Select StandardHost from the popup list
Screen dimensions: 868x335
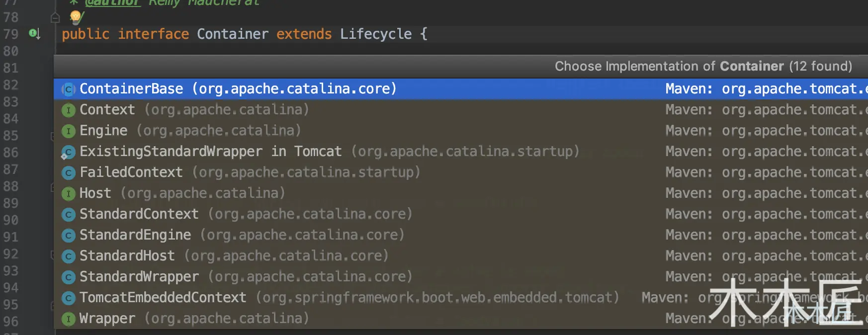point(234,256)
